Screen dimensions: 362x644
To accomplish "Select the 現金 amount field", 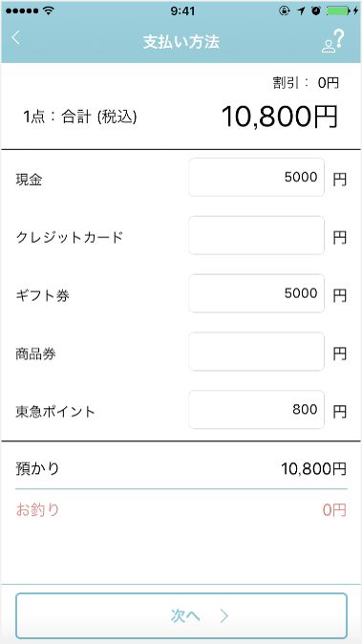I will click(257, 178).
